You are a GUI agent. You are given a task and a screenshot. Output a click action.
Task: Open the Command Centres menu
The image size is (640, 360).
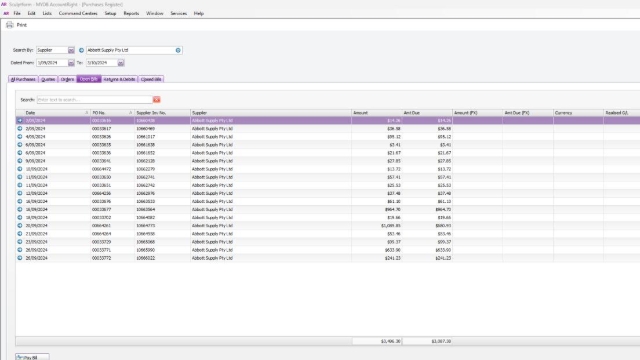click(78, 13)
